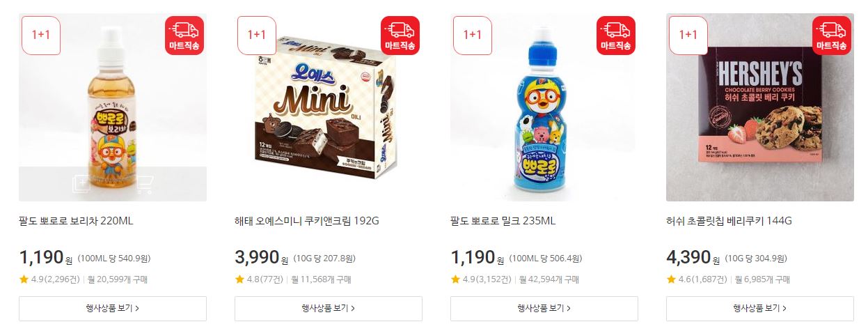The image size is (868, 331).
Task: Click 1+1 badge on Pororo milk bottle
Action: point(473,36)
